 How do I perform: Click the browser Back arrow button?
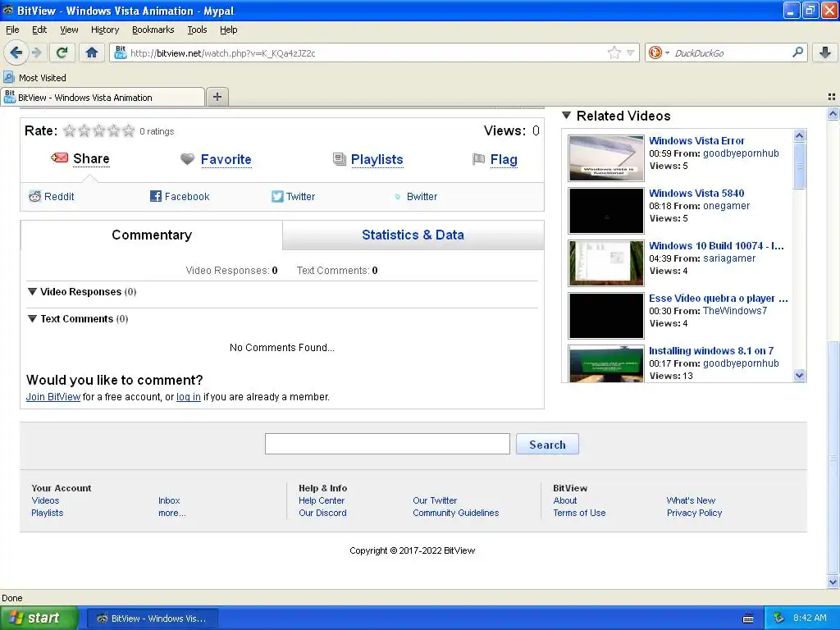point(16,52)
